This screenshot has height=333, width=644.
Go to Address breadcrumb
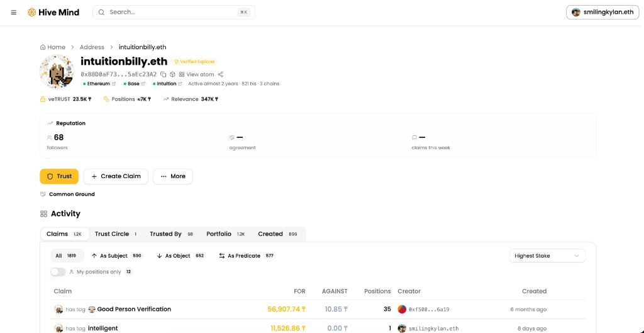coord(92,47)
